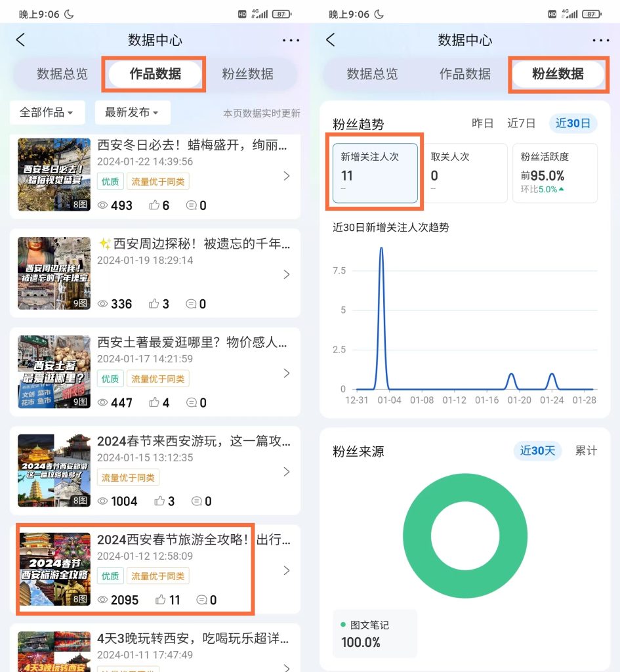Tap the tallest peak of the follower trend line
620x672 pixels.
tap(381, 249)
